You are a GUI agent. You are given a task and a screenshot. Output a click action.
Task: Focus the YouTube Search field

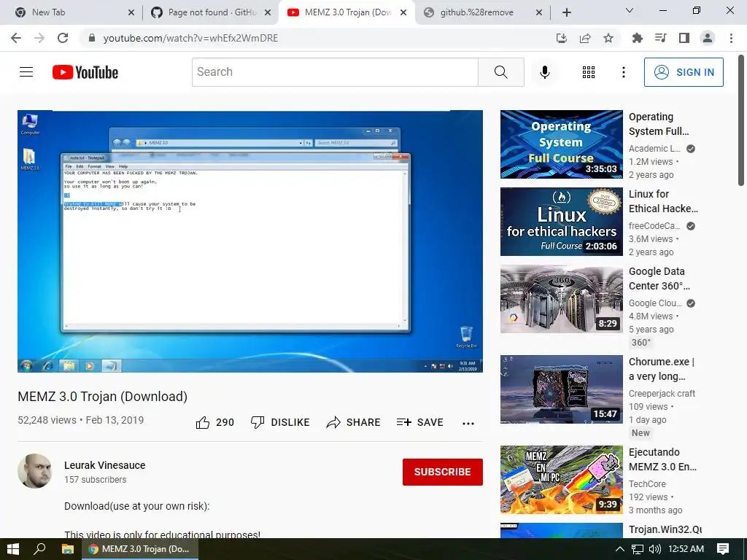pos(335,72)
